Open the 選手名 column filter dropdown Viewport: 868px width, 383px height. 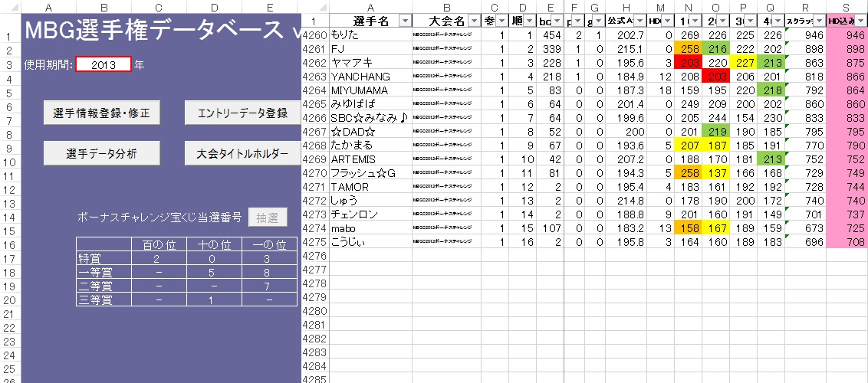(405, 21)
